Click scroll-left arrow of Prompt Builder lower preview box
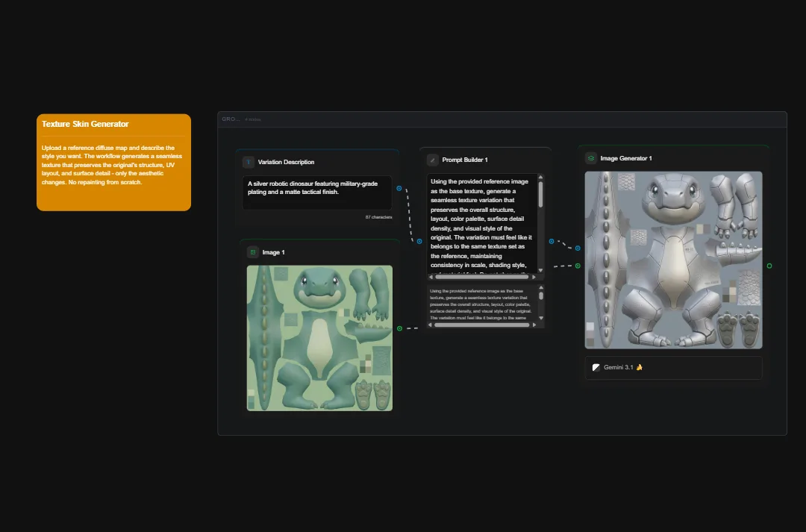The height and width of the screenshot is (532, 806). point(431,325)
